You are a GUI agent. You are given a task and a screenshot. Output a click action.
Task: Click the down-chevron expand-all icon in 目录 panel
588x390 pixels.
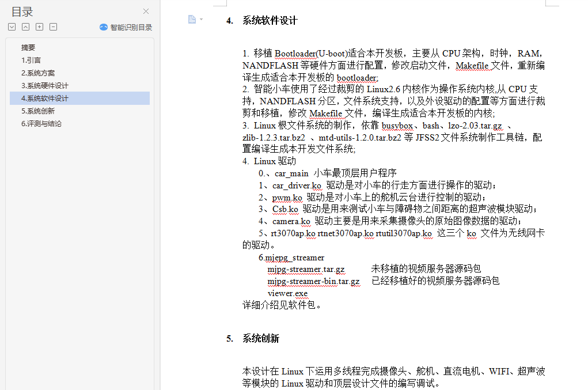click(x=12, y=27)
